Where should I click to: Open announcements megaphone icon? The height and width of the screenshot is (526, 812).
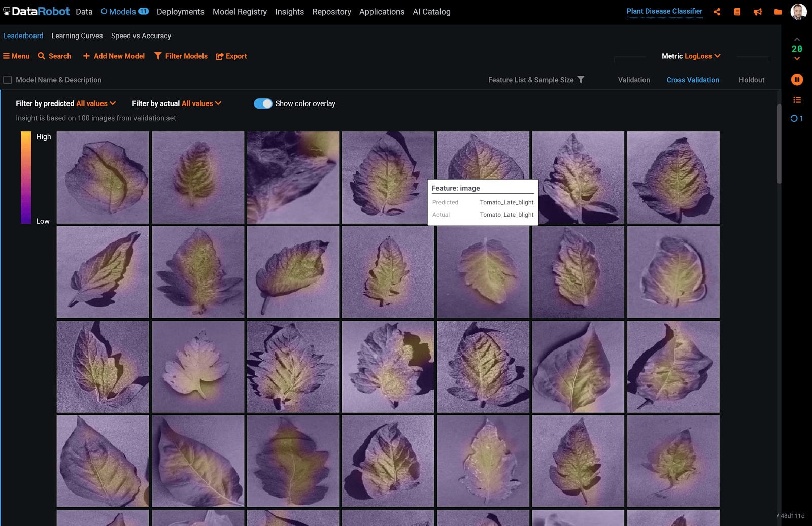pos(758,12)
